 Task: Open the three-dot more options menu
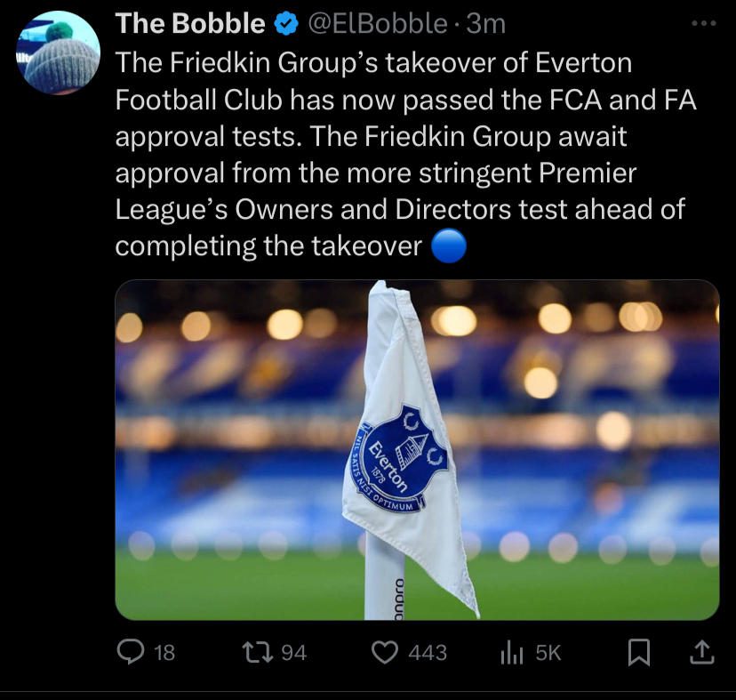702,24
